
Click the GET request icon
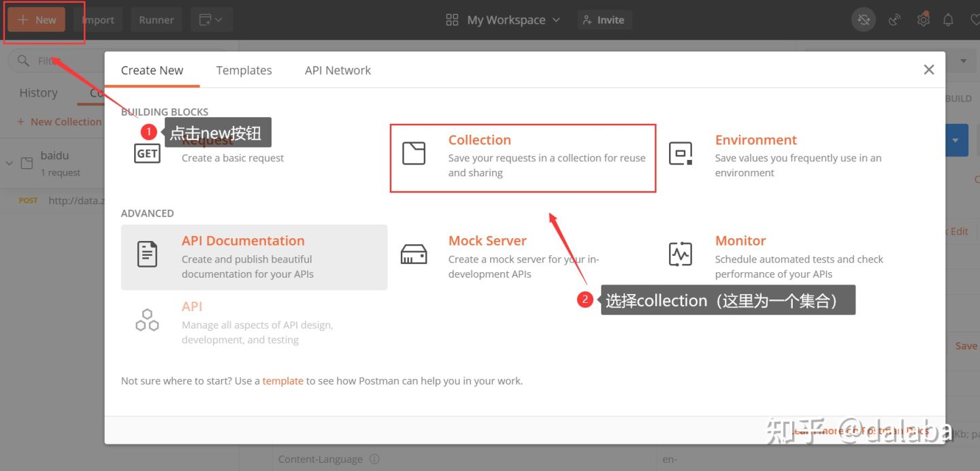(x=147, y=153)
